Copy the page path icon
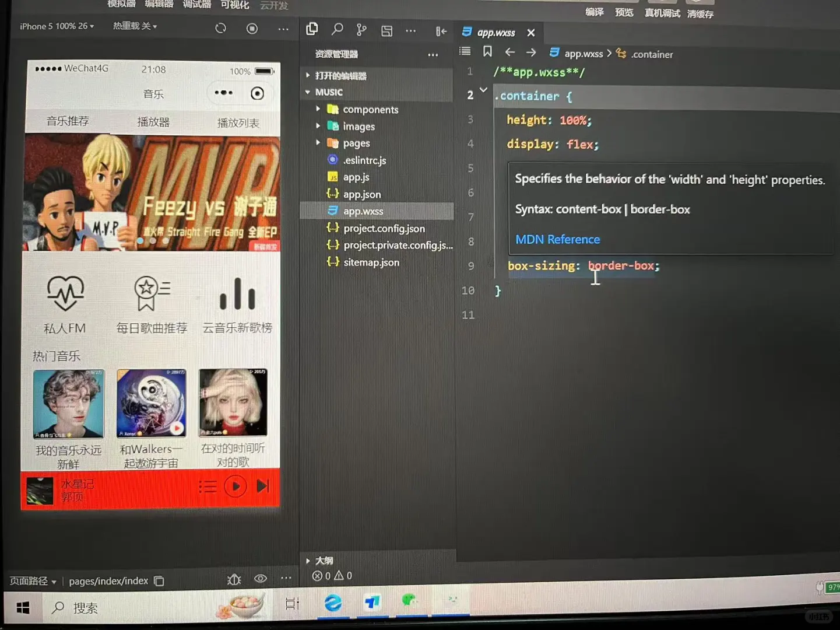This screenshot has width=840, height=630. click(159, 581)
